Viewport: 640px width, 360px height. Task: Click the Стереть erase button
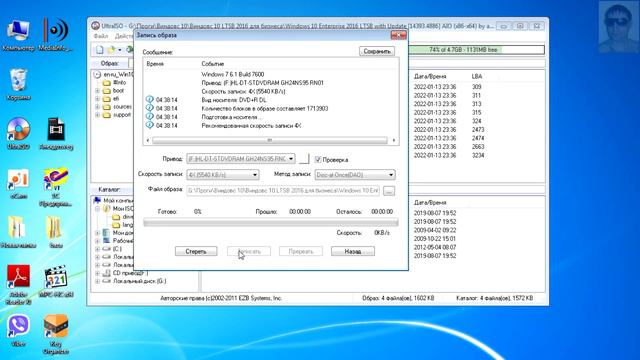click(196, 251)
